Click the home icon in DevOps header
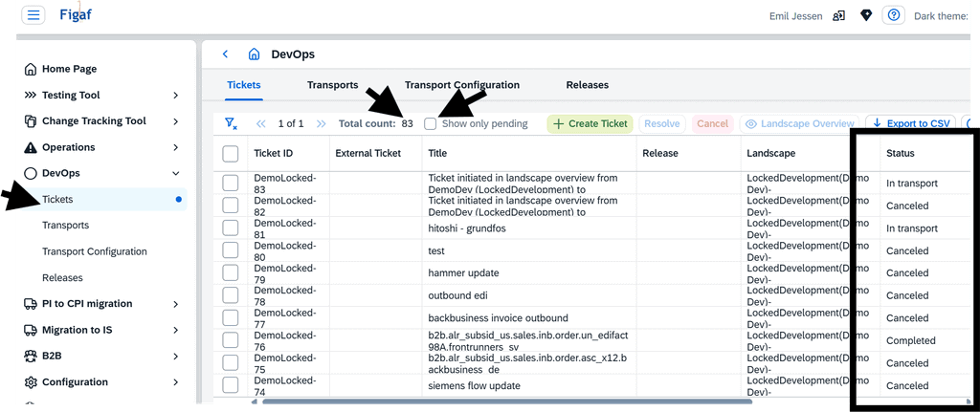Viewport: 980px width, 412px height. click(x=254, y=54)
